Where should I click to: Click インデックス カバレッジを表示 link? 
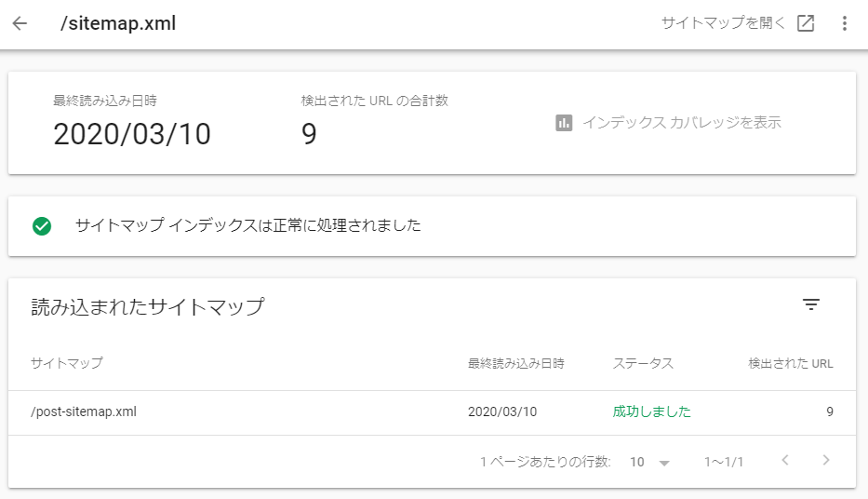pos(681,122)
